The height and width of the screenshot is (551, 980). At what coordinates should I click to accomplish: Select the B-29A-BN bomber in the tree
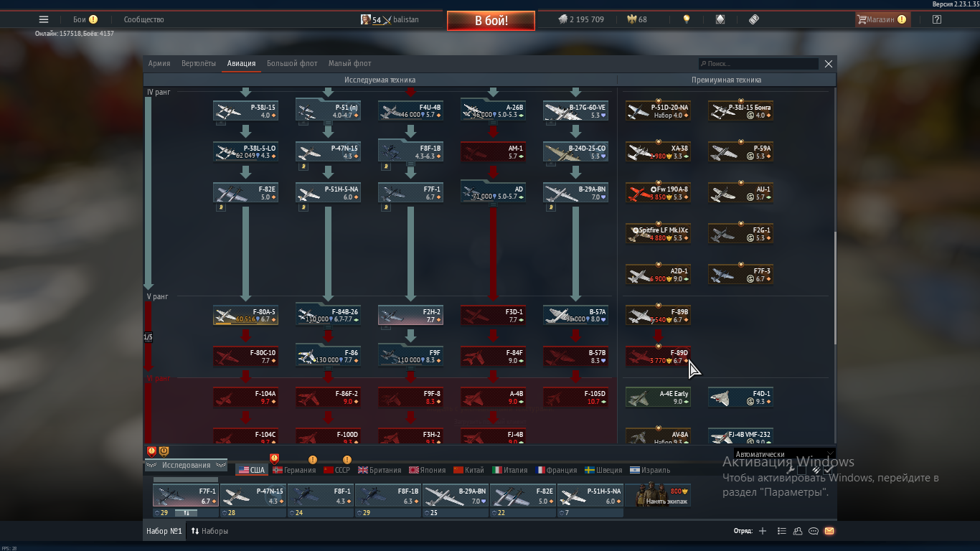[x=575, y=193]
